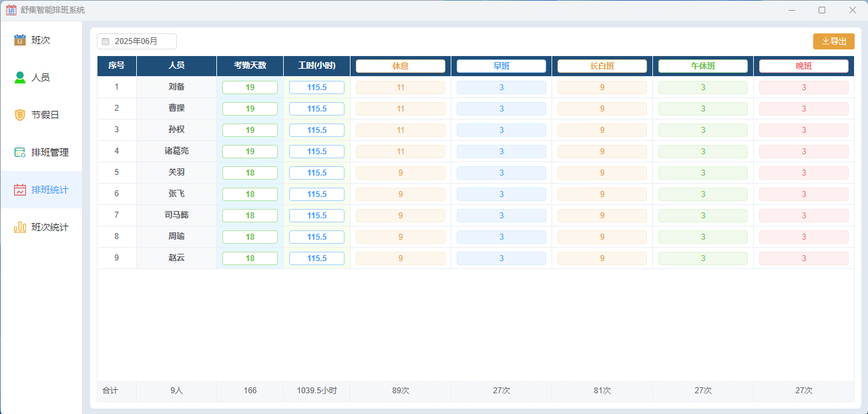Maximize the application window

click(822, 10)
